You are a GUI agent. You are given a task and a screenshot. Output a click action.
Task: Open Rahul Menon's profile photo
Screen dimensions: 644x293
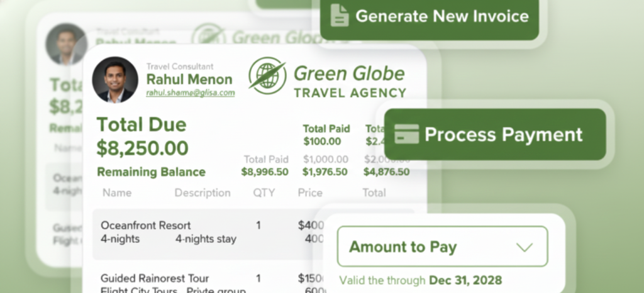[x=115, y=80]
